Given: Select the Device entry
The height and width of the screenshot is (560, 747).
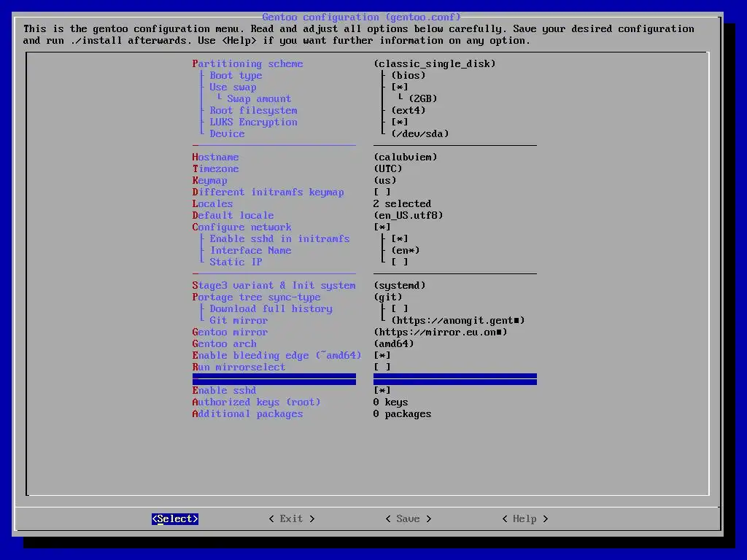Looking at the screenshot, I should point(228,134).
